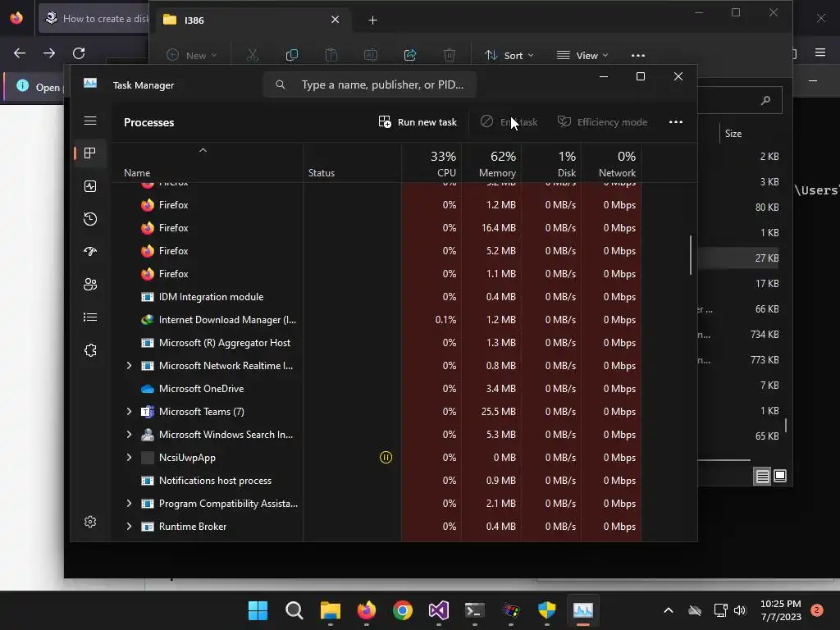The width and height of the screenshot is (840, 630).
Task: Open Sort dropdown in File Explorer
Action: [x=509, y=55]
